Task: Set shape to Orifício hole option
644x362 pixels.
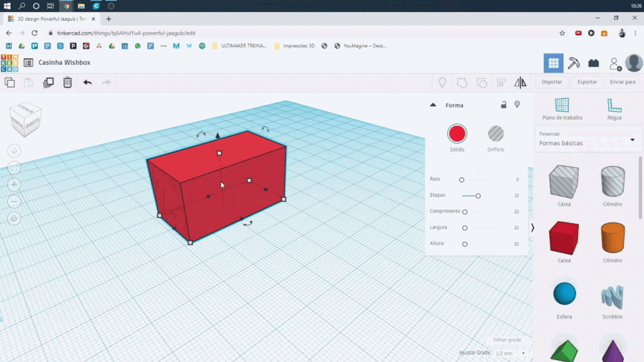Action: (x=496, y=134)
